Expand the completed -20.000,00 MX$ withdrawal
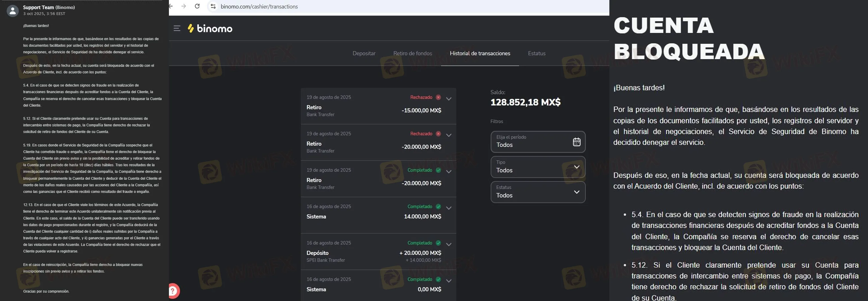 [449, 171]
